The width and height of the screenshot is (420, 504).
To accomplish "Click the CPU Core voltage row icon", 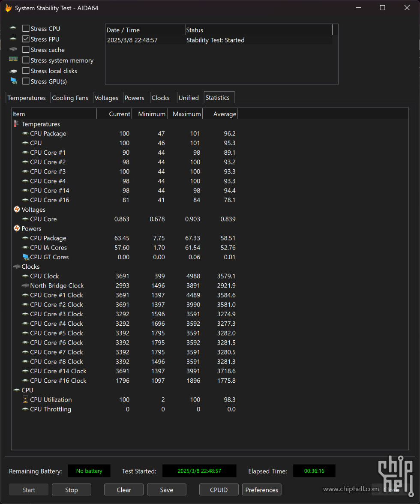I will pos(25,219).
